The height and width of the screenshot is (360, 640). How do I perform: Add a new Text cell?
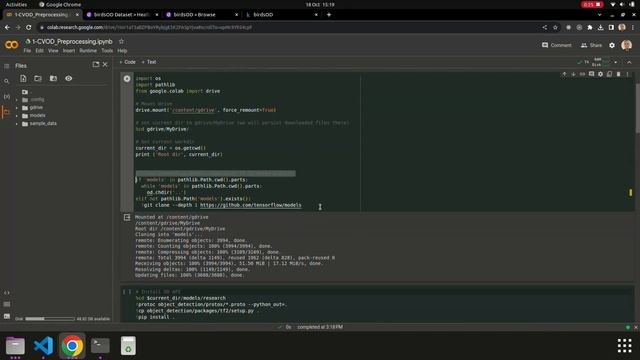(x=149, y=62)
